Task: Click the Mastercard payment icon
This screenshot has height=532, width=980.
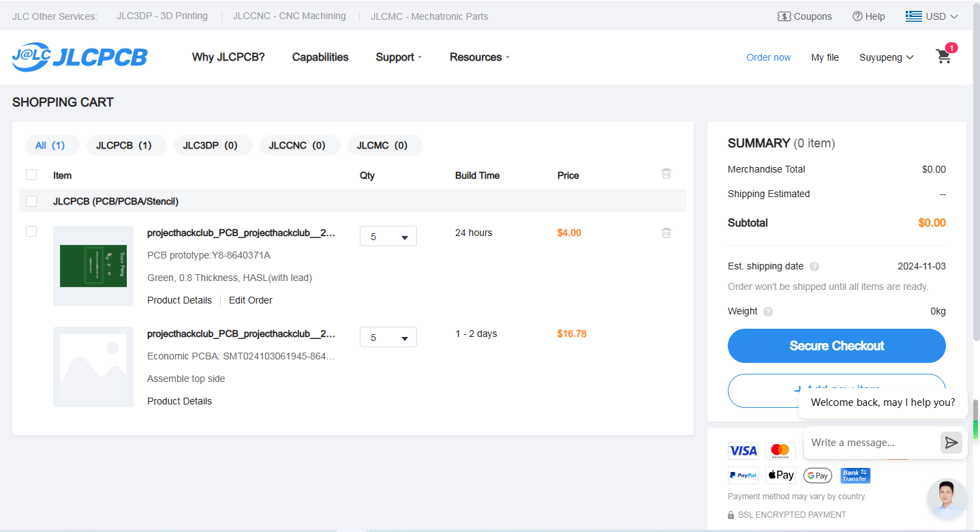Action: coord(780,451)
